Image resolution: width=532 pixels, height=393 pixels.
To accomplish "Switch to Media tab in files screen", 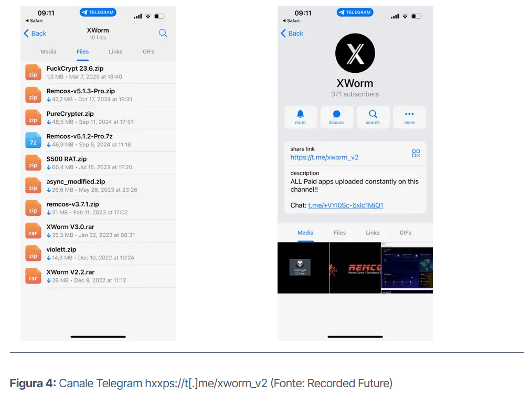I will [x=48, y=51].
